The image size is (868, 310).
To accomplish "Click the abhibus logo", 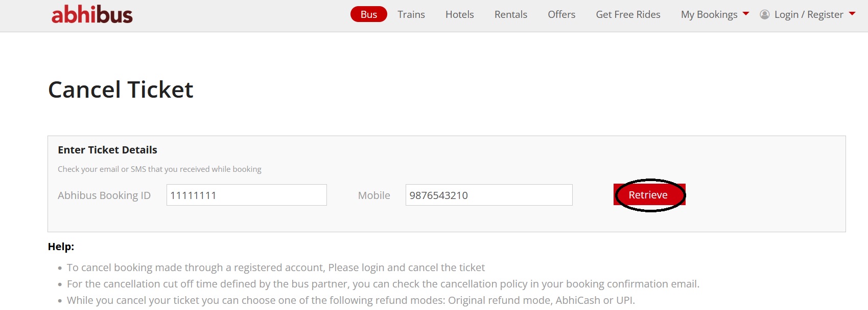I will click(92, 14).
